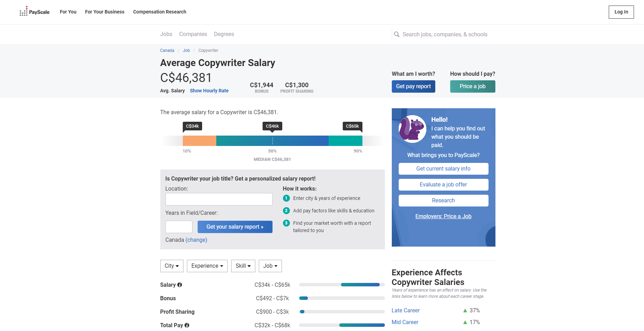The width and height of the screenshot is (644, 331).
Task: Click the C$492 - C$7k bonus range text
Action: [272, 298]
